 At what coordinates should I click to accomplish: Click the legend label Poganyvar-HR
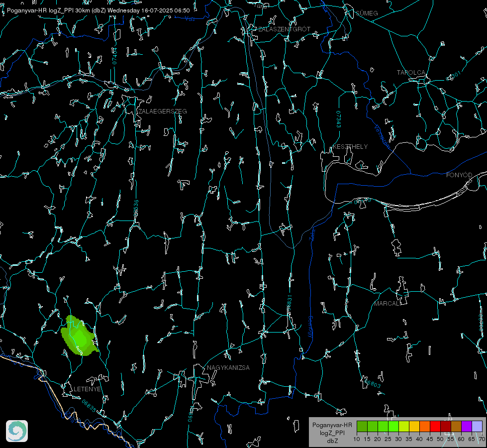332,425
